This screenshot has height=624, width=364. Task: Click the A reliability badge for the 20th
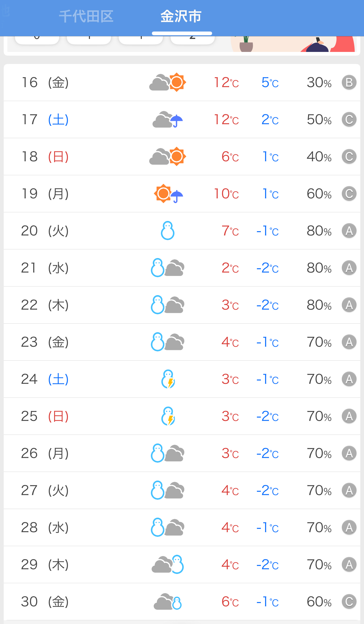(349, 231)
